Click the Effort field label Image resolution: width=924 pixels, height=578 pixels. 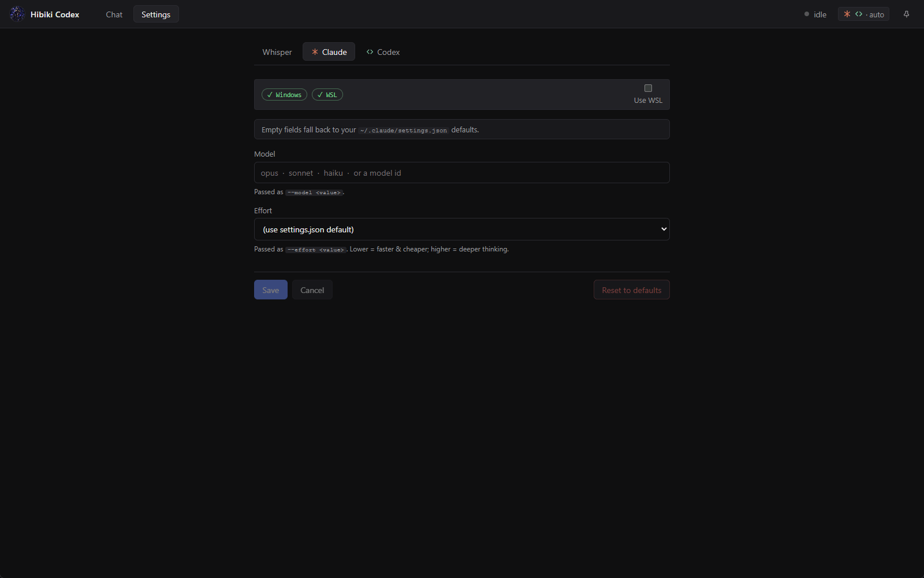263,210
